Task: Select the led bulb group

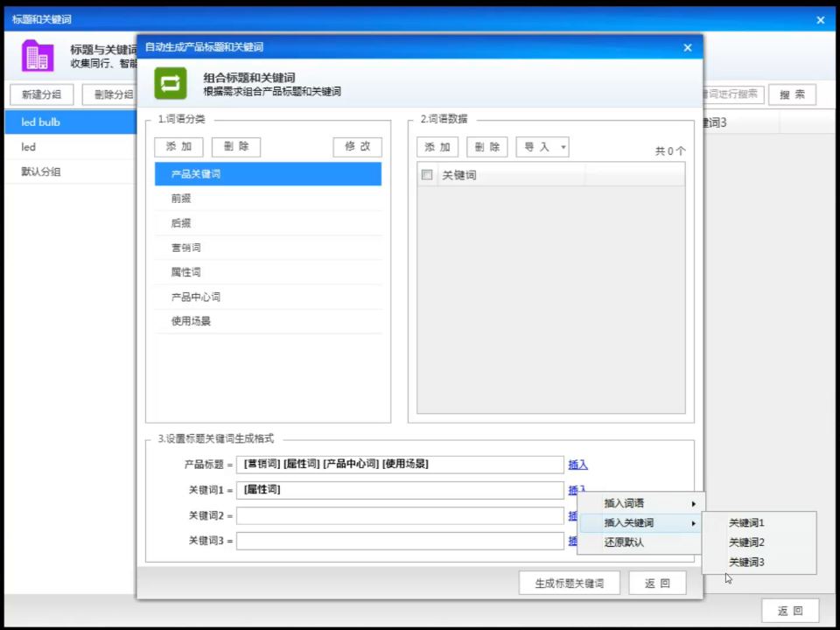Action: coord(71,122)
